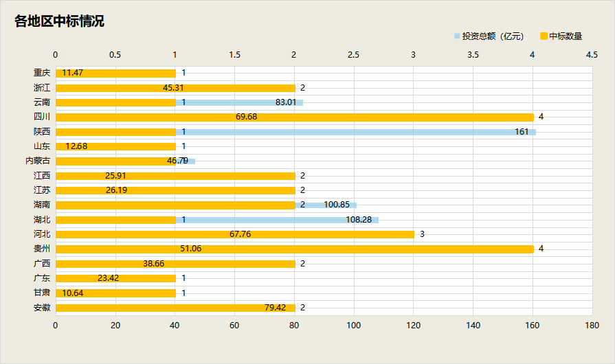Click the 陕西 category label
Screen dimensions: 615x364
pyautogui.click(x=42, y=132)
